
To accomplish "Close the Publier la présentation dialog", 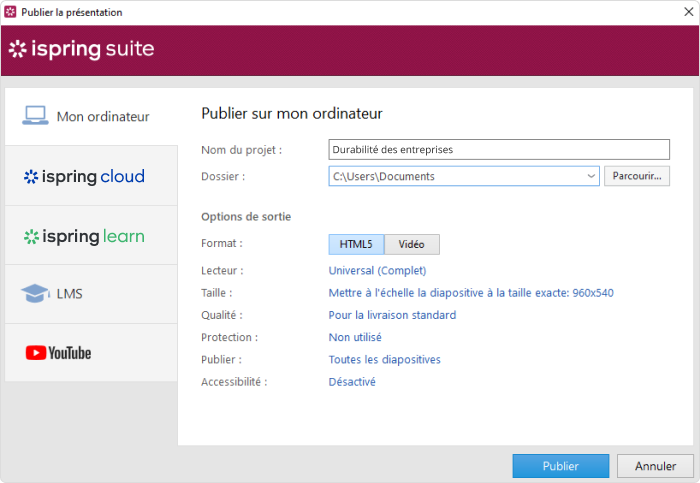I will [x=688, y=12].
